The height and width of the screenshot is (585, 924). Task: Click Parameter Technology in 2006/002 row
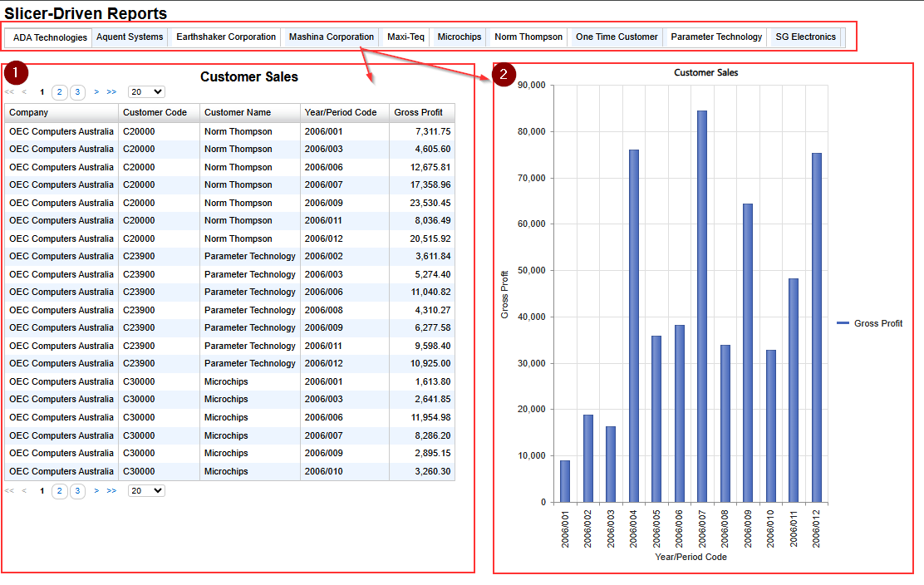click(x=250, y=256)
